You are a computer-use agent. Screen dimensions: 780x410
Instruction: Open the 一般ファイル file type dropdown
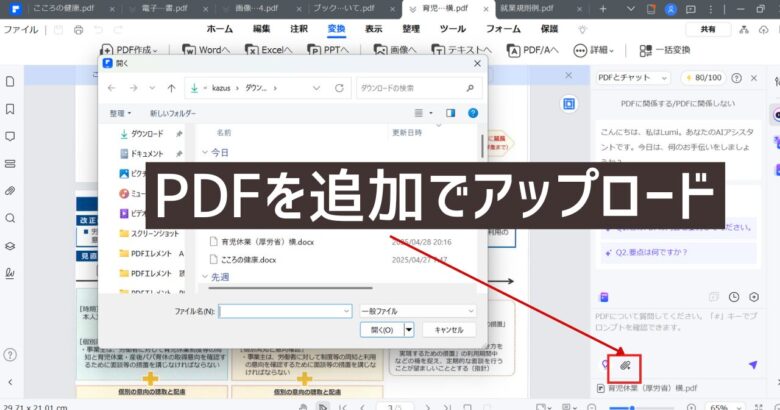[417, 311]
